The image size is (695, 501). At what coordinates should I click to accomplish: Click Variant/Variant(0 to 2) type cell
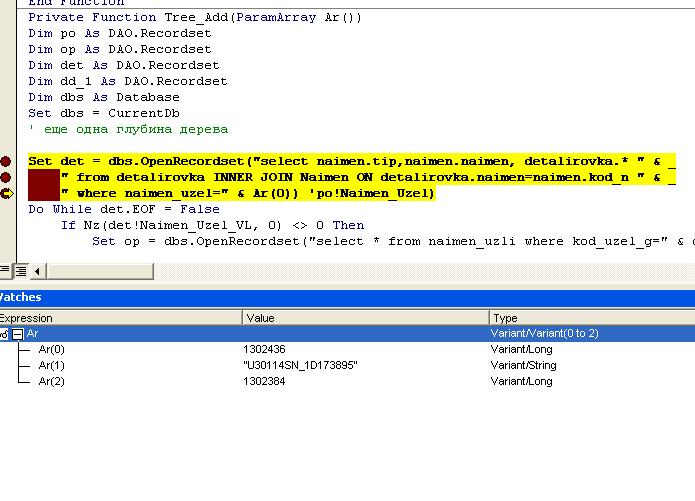544,333
